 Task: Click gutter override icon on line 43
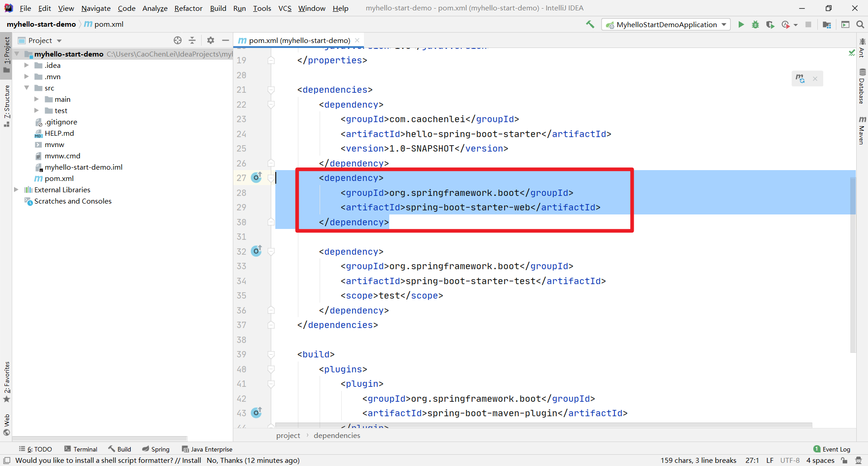(256, 412)
